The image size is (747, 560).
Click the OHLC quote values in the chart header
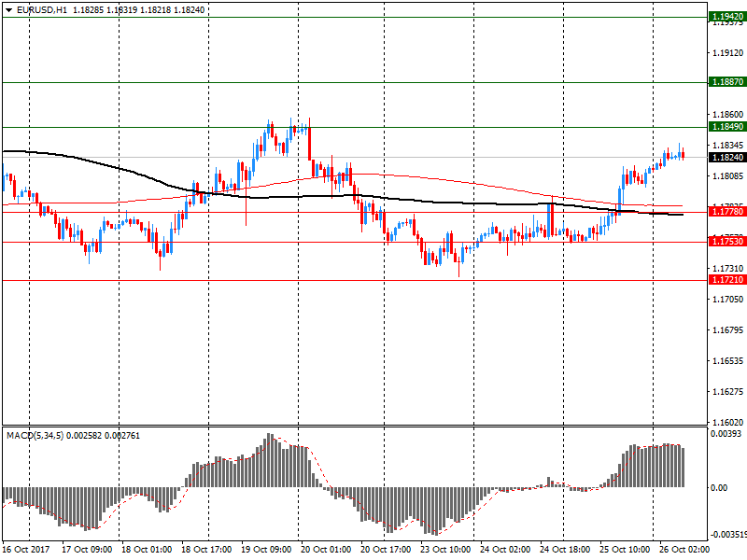tap(138, 10)
